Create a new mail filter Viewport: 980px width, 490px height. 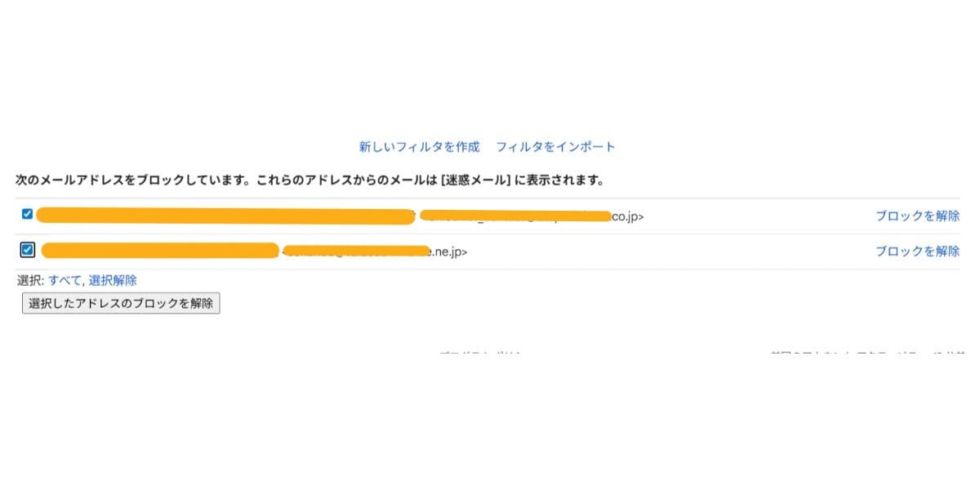tap(420, 146)
